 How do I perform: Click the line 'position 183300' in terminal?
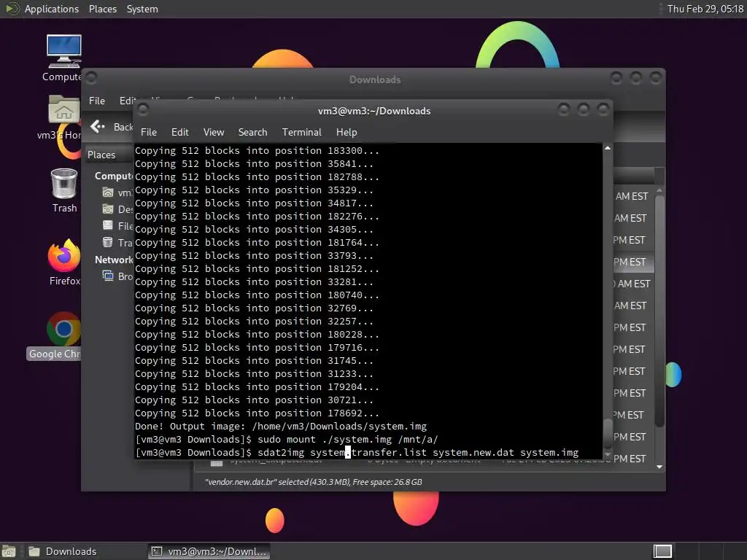coord(257,150)
